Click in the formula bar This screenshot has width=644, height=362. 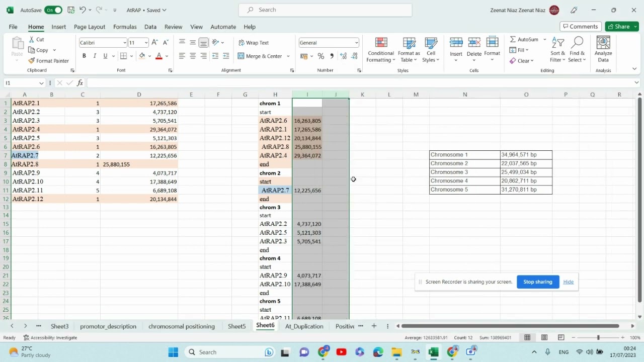pos(360,83)
